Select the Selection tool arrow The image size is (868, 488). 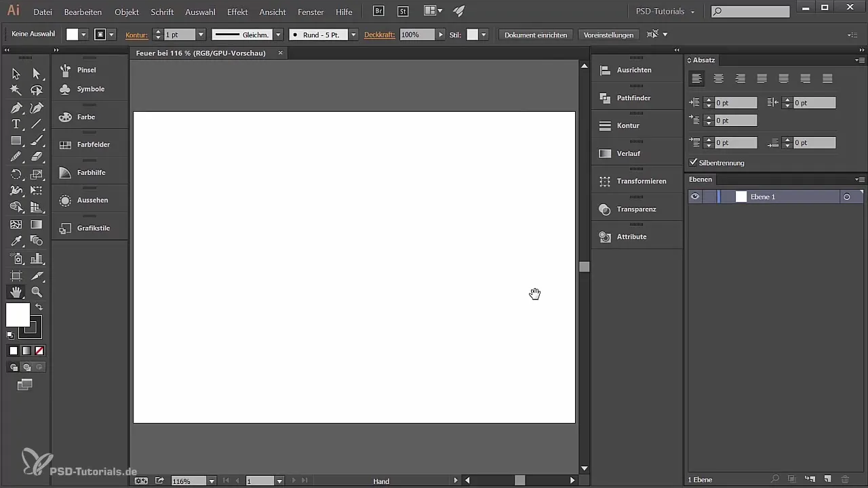16,73
